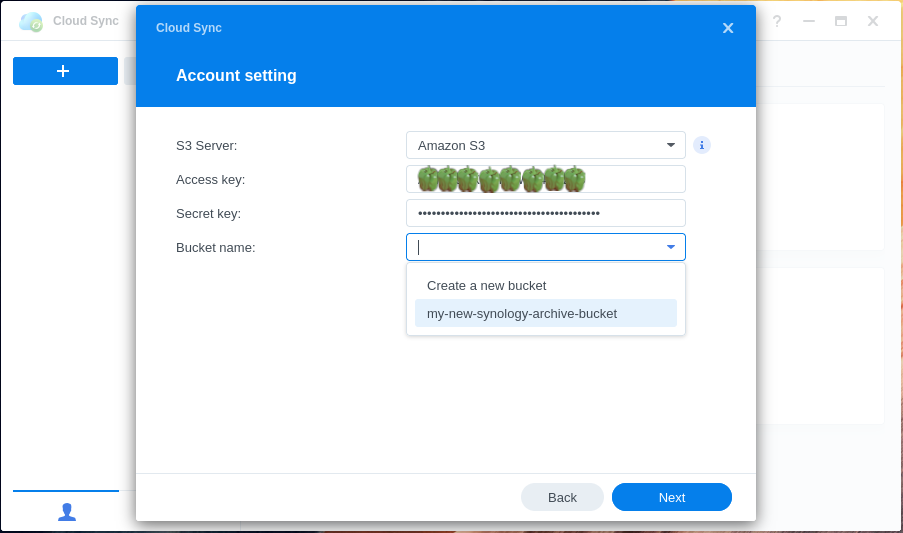The height and width of the screenshot is (533, 903).
Task: Click the S3 Server label text
Action: pos(207,145)
